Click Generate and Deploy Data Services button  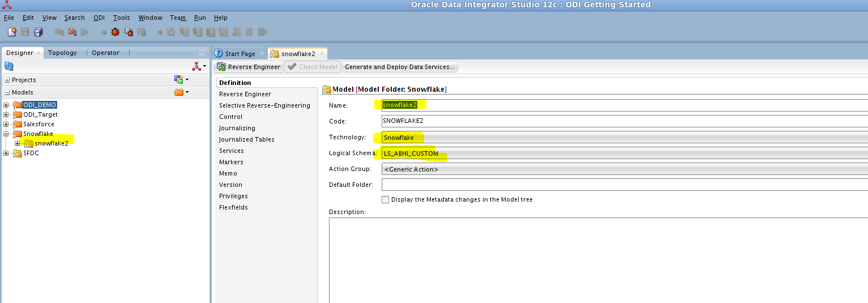399,67
